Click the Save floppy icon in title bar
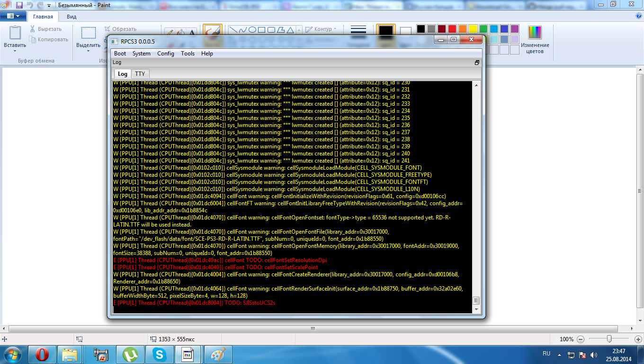The image size is (644, 364). (19, 5)
